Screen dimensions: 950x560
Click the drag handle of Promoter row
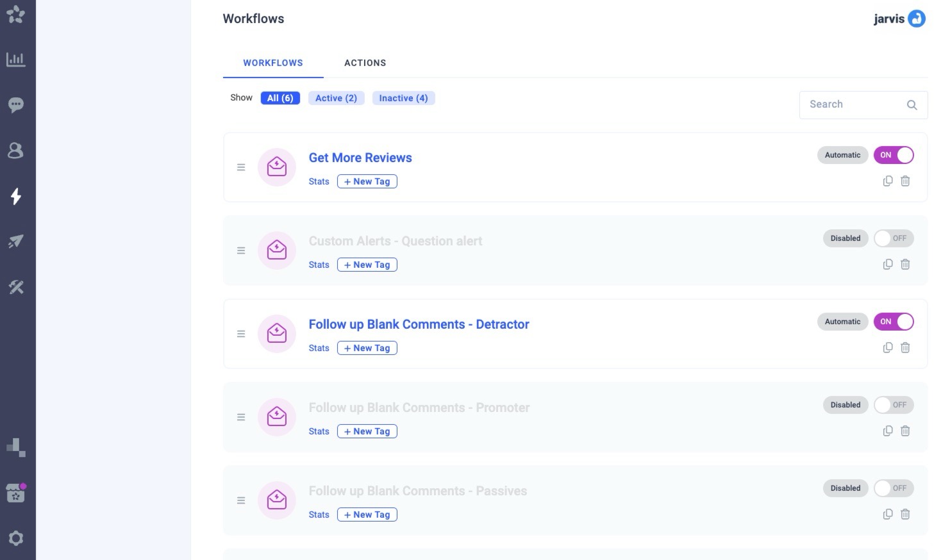(241, 417)
